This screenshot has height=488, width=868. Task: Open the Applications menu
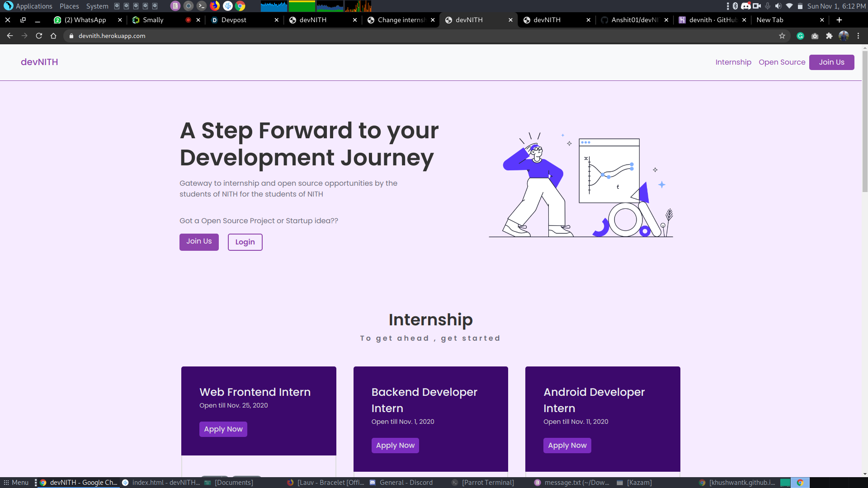[33, 6]
